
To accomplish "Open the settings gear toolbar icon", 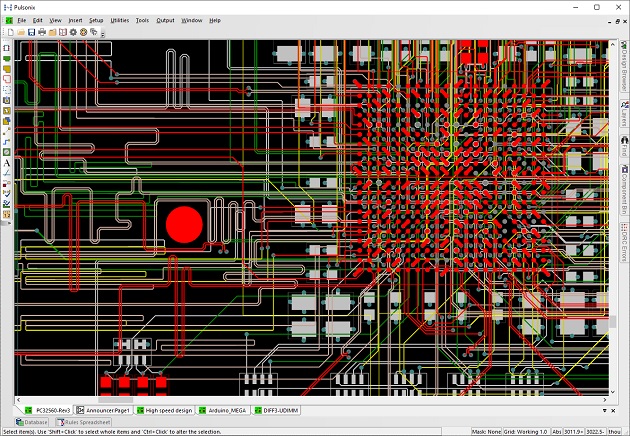I will (x=73, y=32).
